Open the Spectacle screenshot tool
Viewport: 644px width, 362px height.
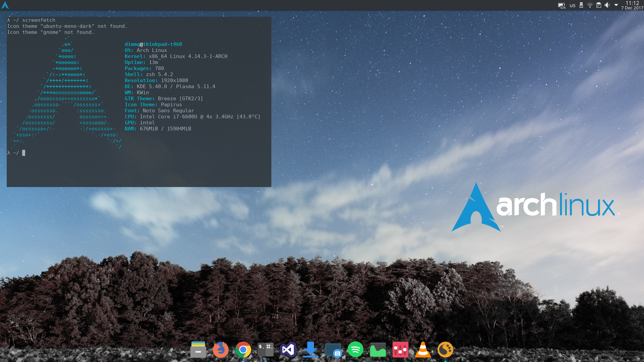pos(333,350)
